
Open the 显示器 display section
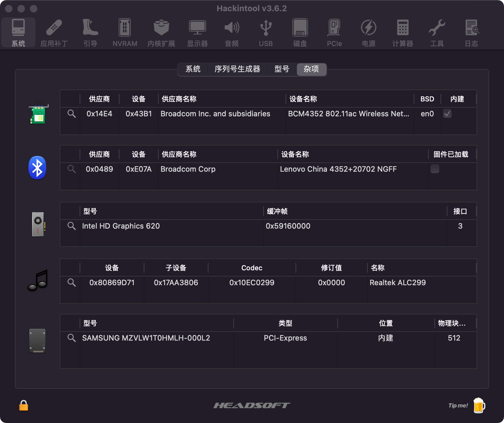pos(197,33)
